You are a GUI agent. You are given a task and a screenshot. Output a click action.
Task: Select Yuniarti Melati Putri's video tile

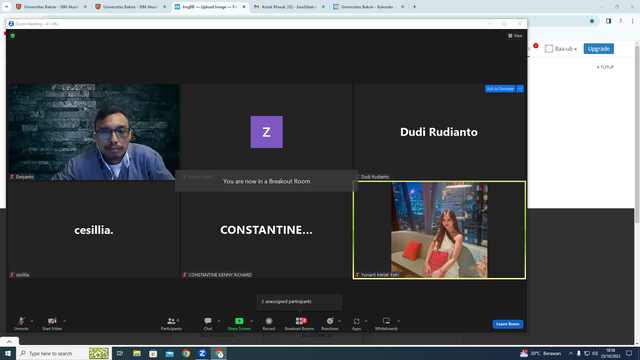[439, 230]
